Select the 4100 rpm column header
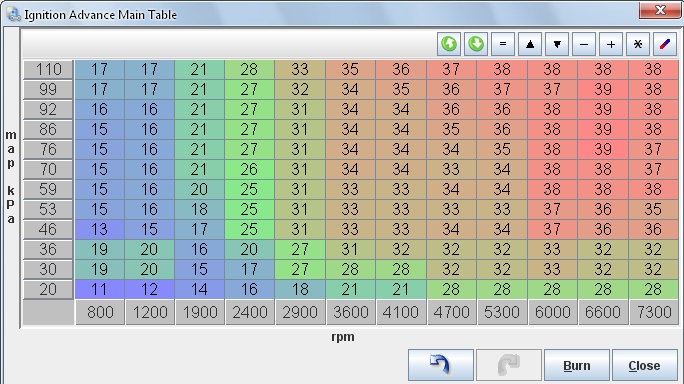The width and height of the screenshot is (684, 384). (400, 312)
